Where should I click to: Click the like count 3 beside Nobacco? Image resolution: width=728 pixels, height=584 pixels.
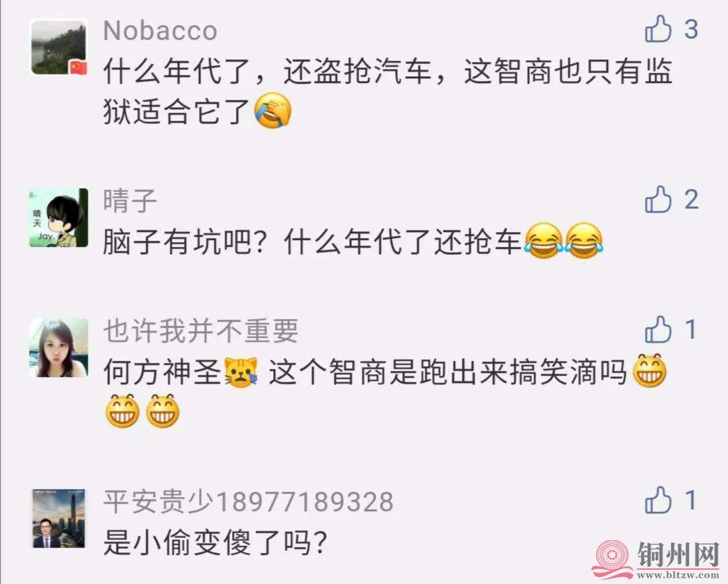(x=692, y=29)
